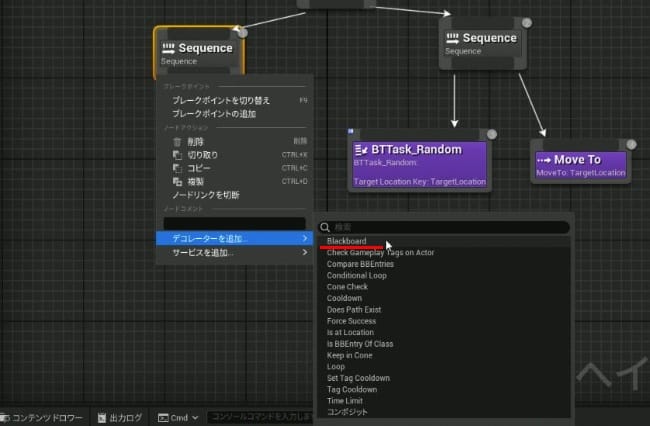650x426 pixels.
Task: Select Keep in Cone decorator
Action: (349, 355)
